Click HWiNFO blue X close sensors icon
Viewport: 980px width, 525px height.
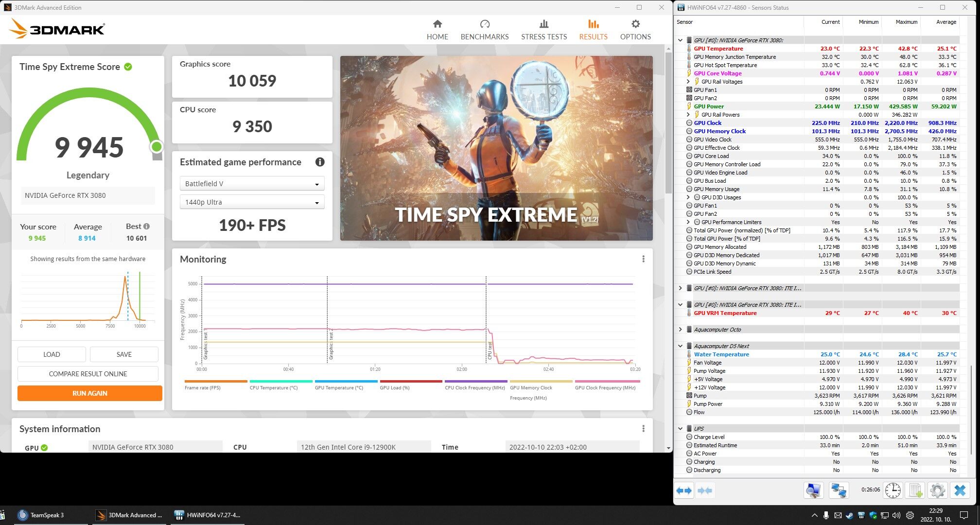(x=960, y=490)
